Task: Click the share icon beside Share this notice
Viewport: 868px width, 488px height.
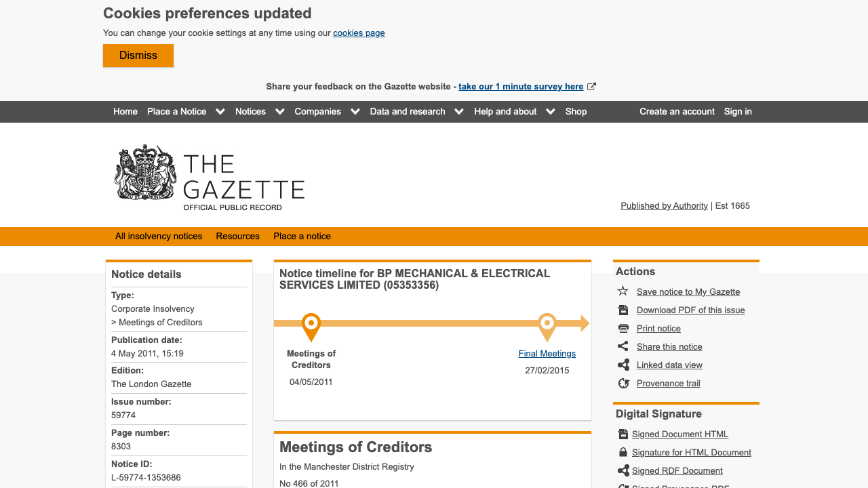Action: click(623, 346)
